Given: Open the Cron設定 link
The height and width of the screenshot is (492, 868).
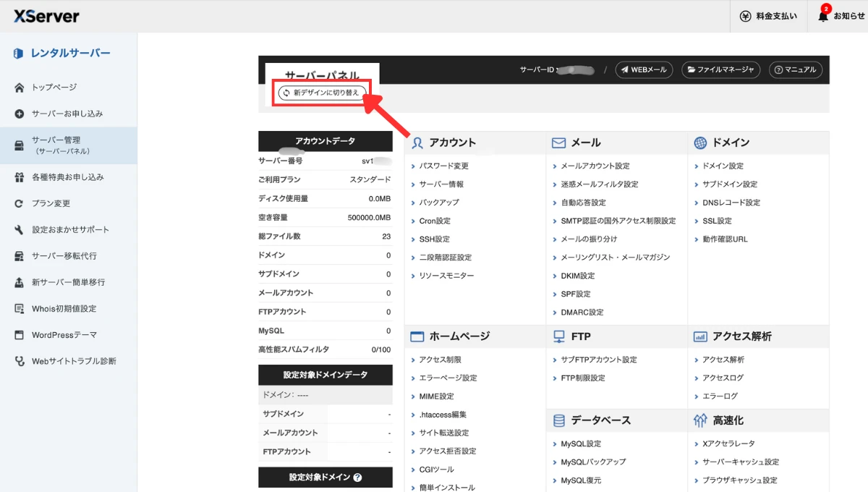Looking at the screenshot, I should click(435, 221).
